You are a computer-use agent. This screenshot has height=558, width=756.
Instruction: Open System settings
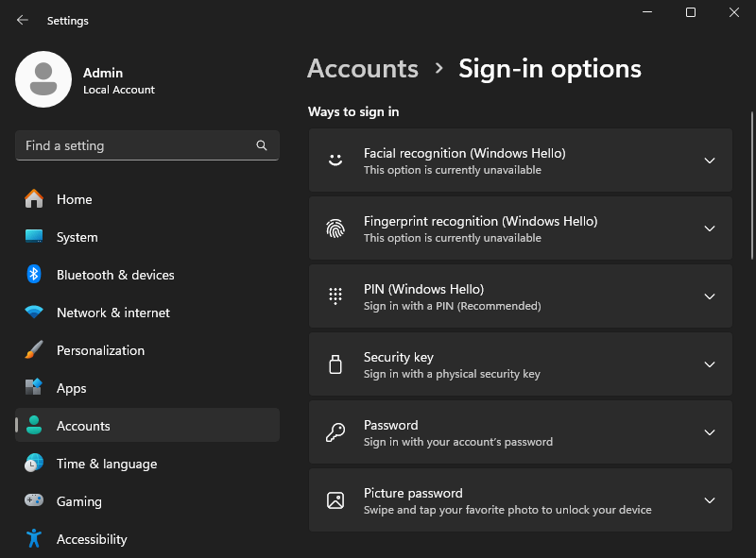[147, 237]
